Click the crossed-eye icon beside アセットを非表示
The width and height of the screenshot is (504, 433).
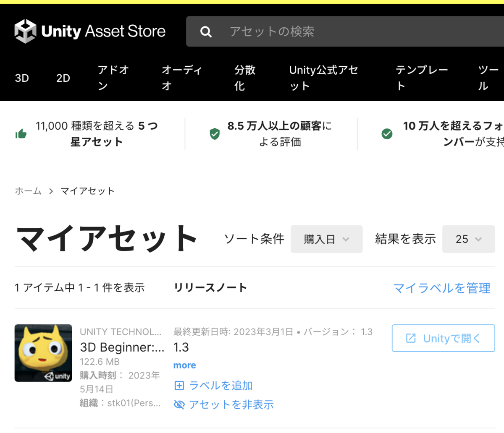179,404
